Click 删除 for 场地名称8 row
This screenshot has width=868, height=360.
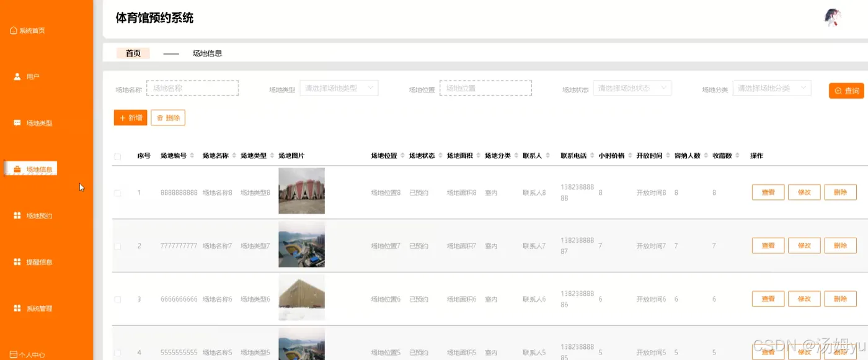(x=840, y=192)
